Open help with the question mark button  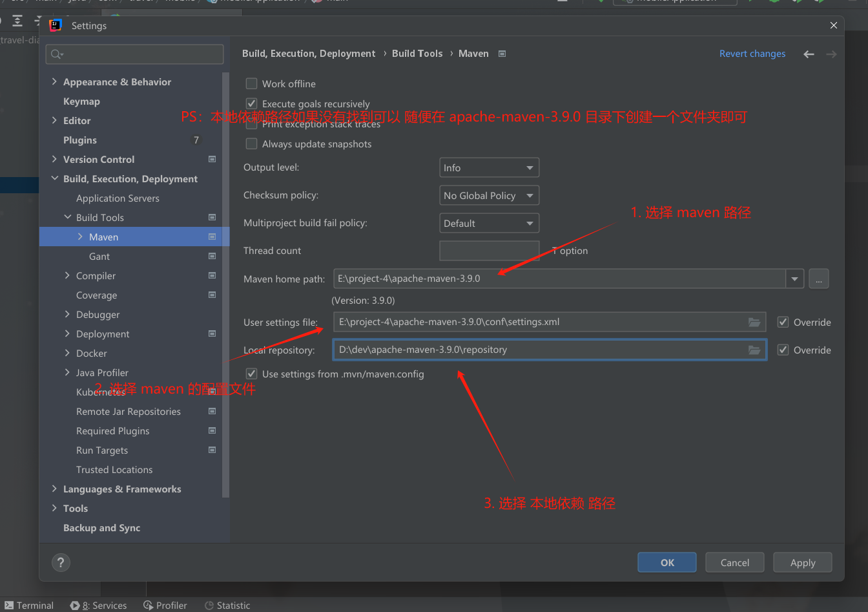point(61,562)
